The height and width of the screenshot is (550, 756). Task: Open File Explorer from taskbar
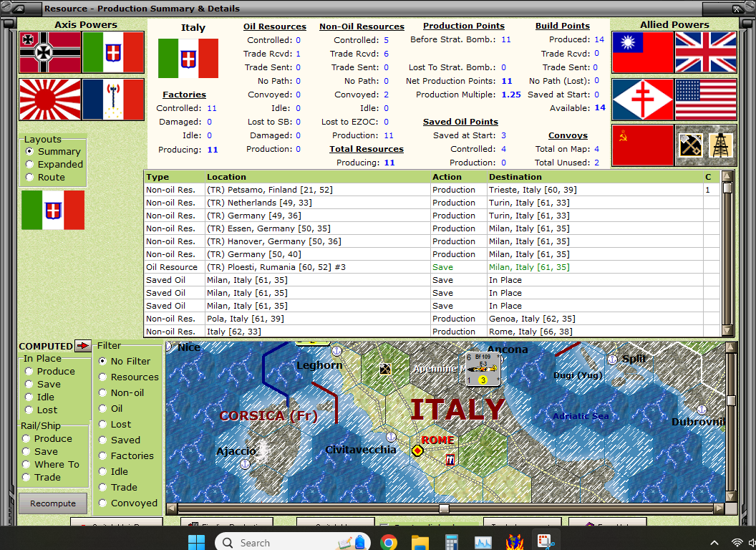[x=420, y=543]
